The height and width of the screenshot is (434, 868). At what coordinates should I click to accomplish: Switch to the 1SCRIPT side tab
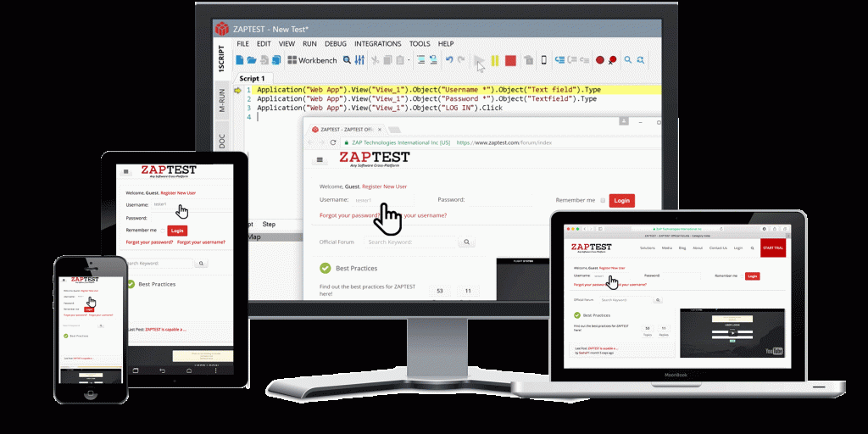point(221,58)
